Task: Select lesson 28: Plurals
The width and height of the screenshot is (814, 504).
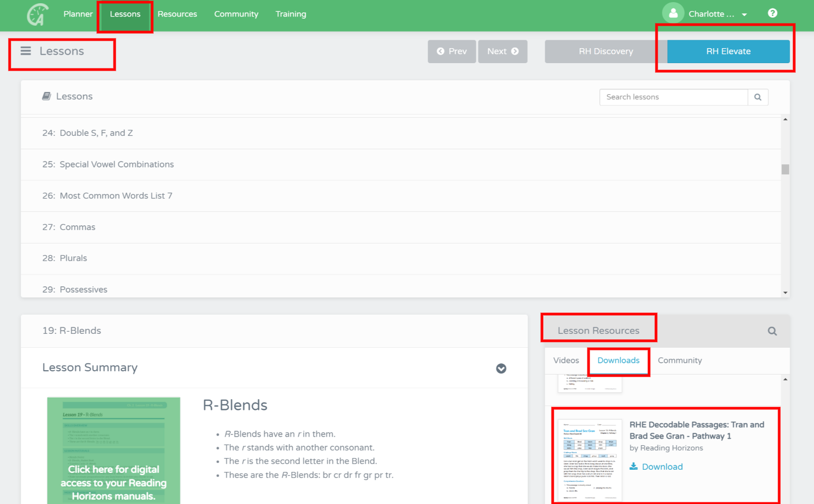Action: point(73,258)
